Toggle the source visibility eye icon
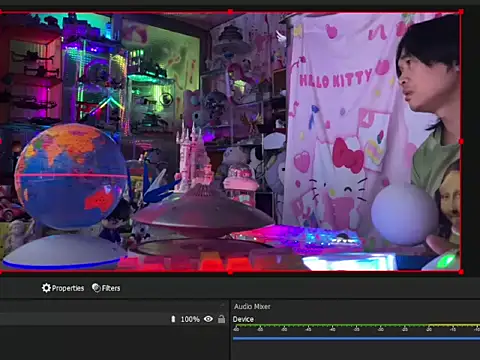Screen dimensions: 480x360 [208, 319]
